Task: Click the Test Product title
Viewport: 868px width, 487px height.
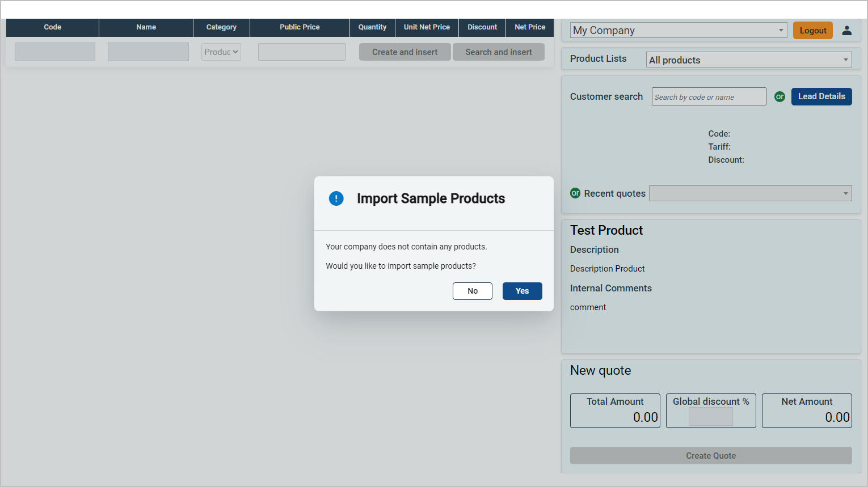Action: click(606, 230)
